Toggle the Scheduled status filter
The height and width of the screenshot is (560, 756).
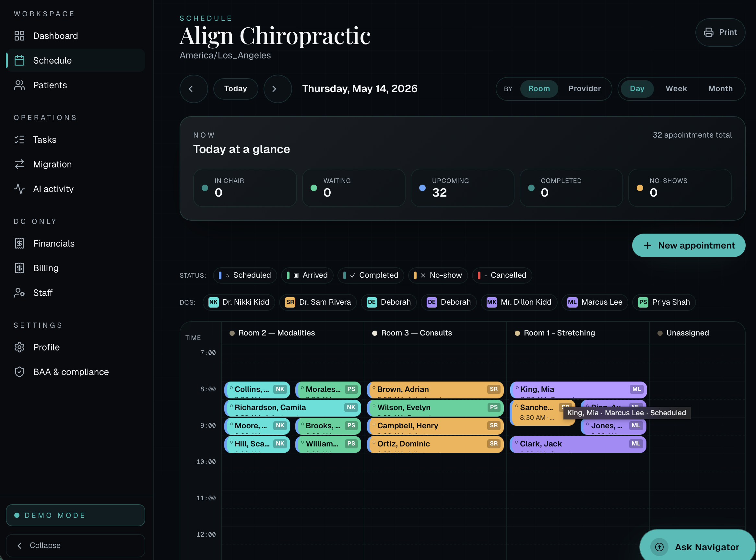245,275
